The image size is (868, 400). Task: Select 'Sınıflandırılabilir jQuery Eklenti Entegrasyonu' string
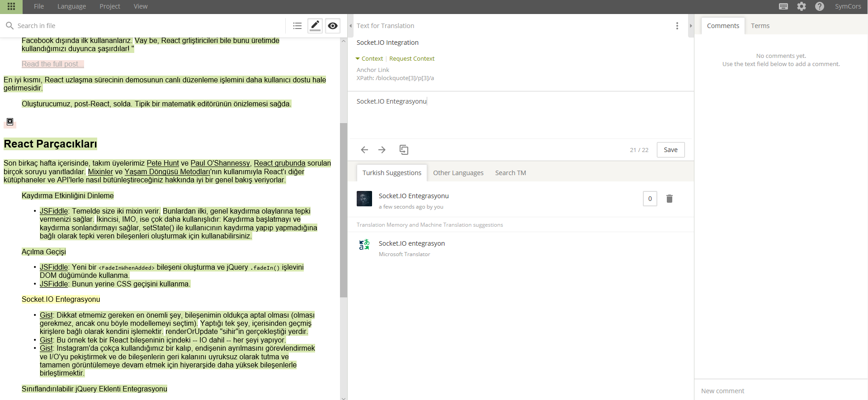coord(94,389)
